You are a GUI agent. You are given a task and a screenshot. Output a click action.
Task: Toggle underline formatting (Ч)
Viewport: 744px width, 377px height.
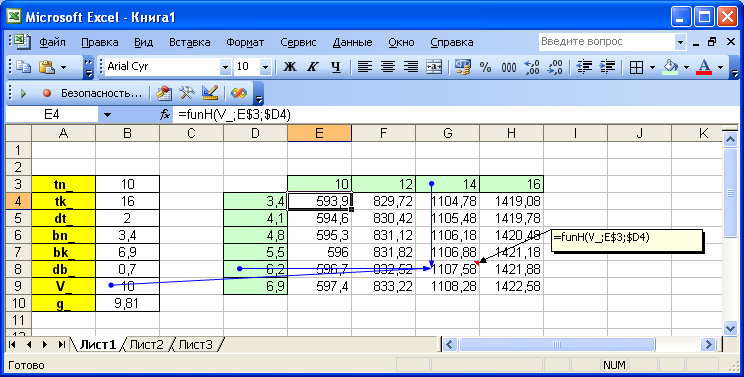(336, 67)
